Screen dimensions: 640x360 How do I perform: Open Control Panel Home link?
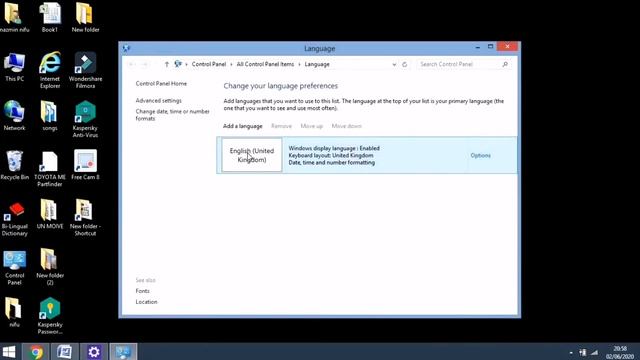[161, 84]
